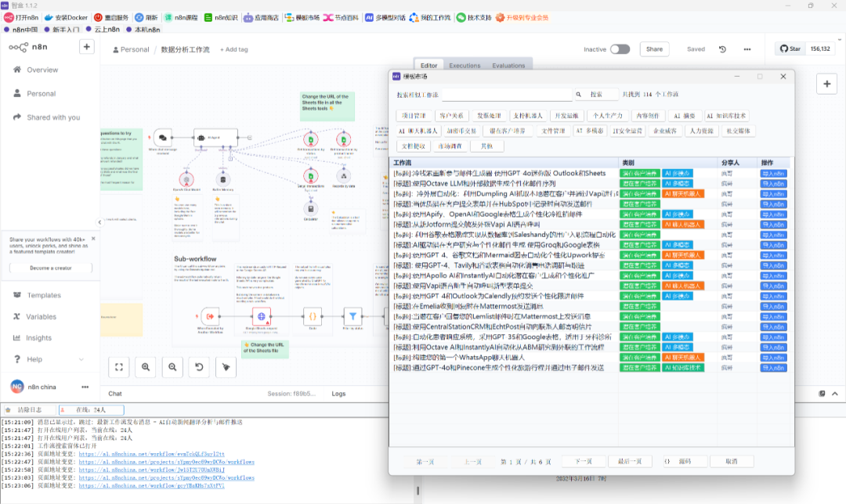The image size is (846, 504).
Task: Toggle the Inactive workflow switch
Action: tap(620, 49)
